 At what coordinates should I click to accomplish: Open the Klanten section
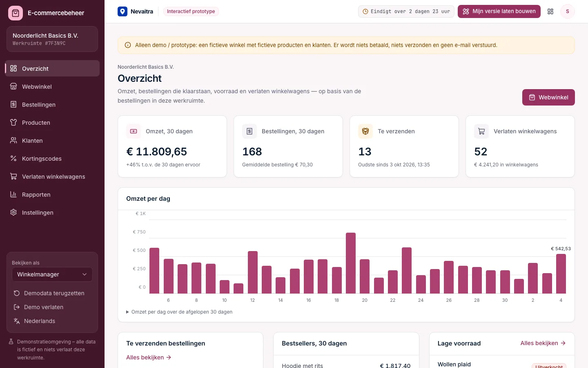pyautogui.click(x=52, y=140)
